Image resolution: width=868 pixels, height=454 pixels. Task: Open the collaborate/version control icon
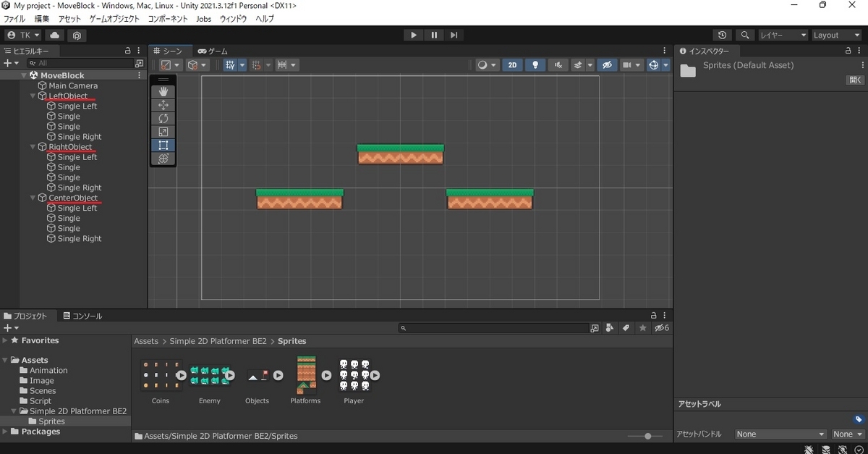pyautogui.click(x=77, y=35)
